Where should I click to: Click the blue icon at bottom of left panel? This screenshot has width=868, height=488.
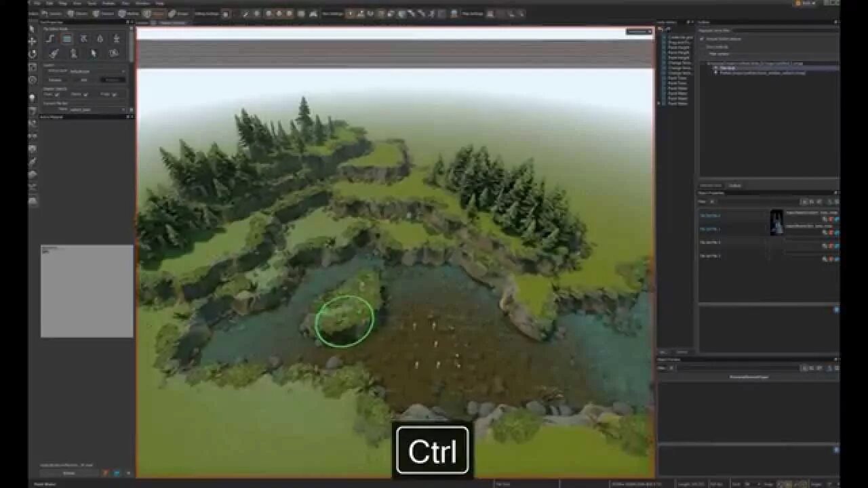click(x=116, y=473)
